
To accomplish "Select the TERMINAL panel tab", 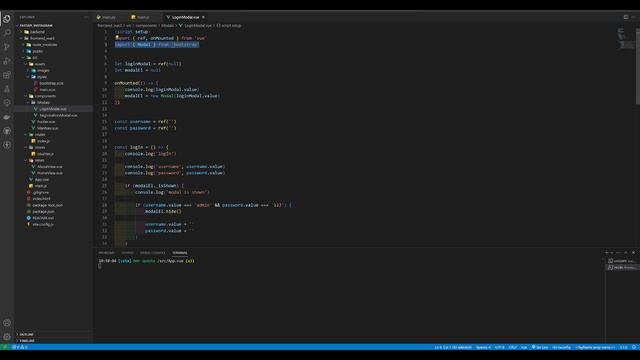I will point(180,253).
